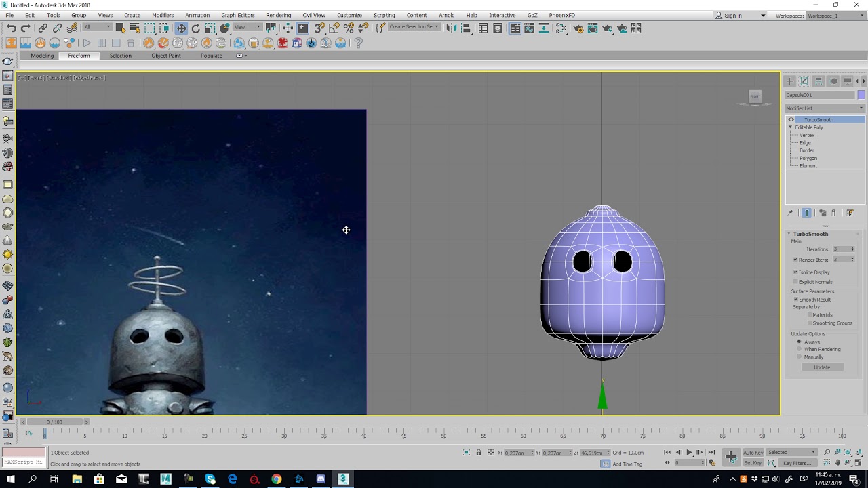Open the Key Filters dialog button
The image size is (868, 488).
pyautogui.click(x=797, y=463)
